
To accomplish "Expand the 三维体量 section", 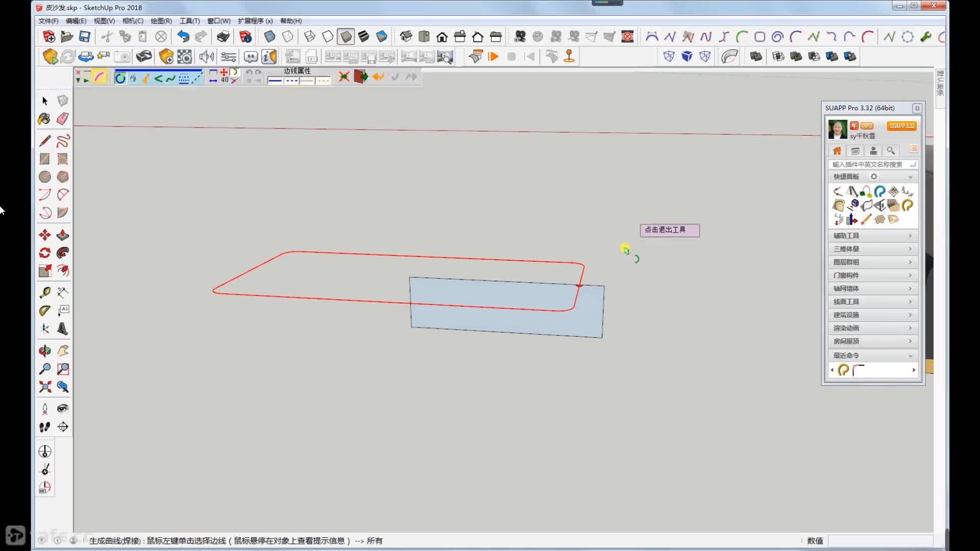I will coord(873,249).
